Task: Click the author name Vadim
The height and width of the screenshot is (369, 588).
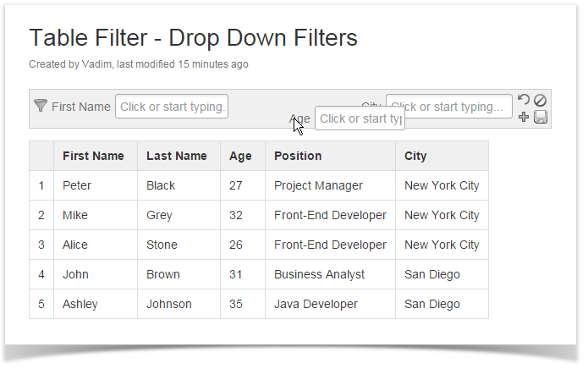Action: (96, 64)
